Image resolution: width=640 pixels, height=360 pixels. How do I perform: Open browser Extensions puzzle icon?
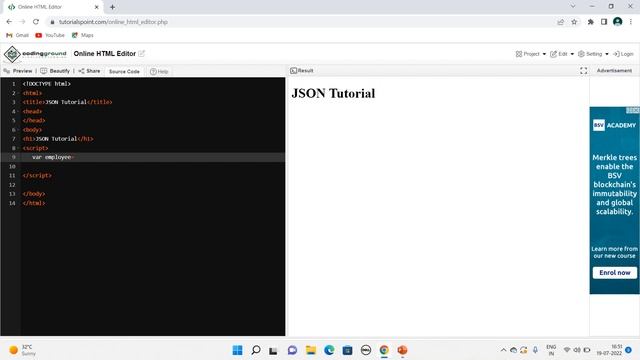[590, 22]
